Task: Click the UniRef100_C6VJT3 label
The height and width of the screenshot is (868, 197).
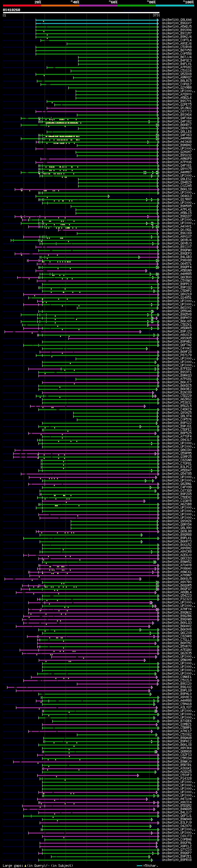Action: click(x=177, y=836)
